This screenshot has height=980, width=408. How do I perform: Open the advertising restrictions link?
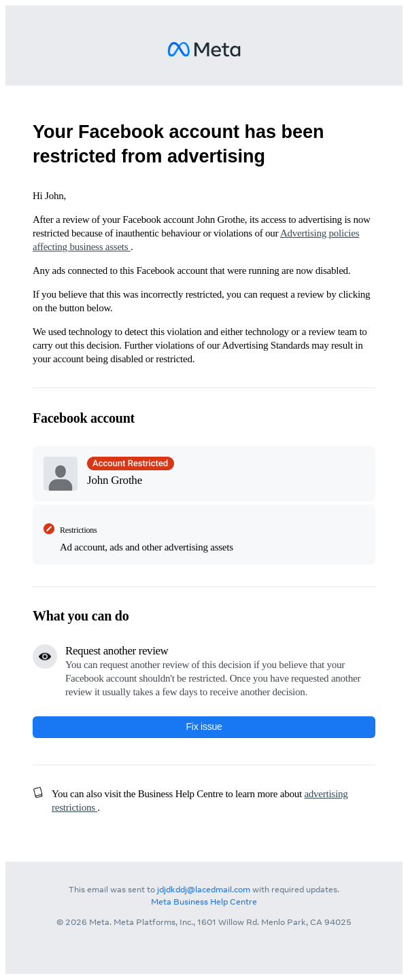pos(326,794)
